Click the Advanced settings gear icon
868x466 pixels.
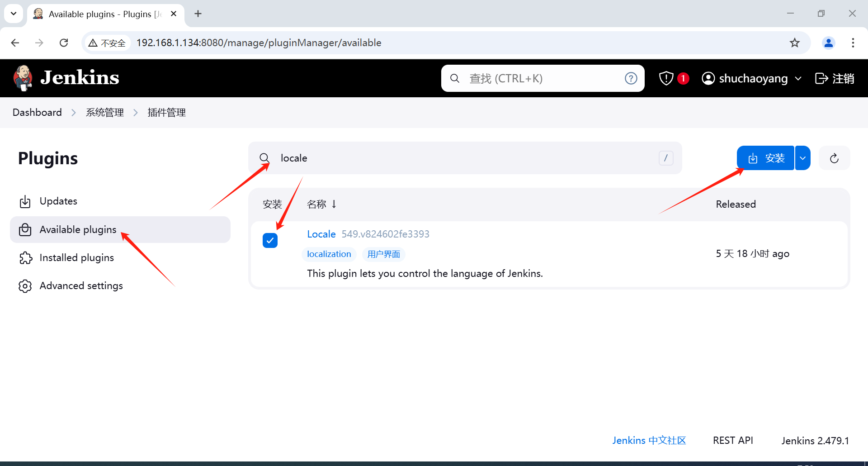(x=25, y=286)
